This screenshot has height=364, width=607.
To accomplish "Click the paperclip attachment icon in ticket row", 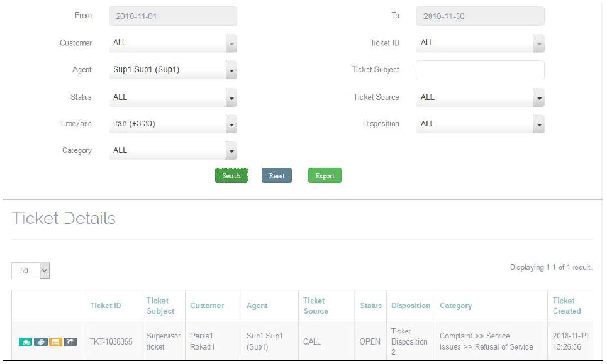I will pos(40,342).
